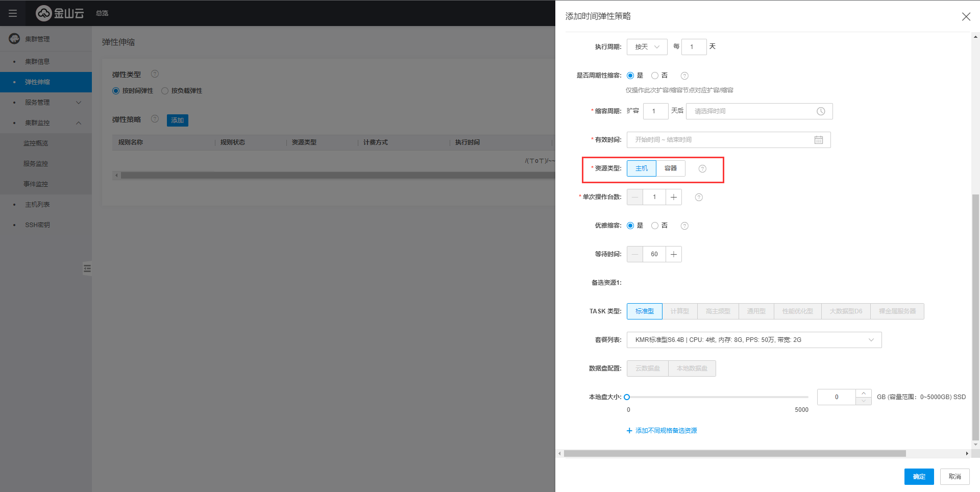Open 监控概览 submenu item
This screenshot has height=492, width=980.
pos(46,143)
